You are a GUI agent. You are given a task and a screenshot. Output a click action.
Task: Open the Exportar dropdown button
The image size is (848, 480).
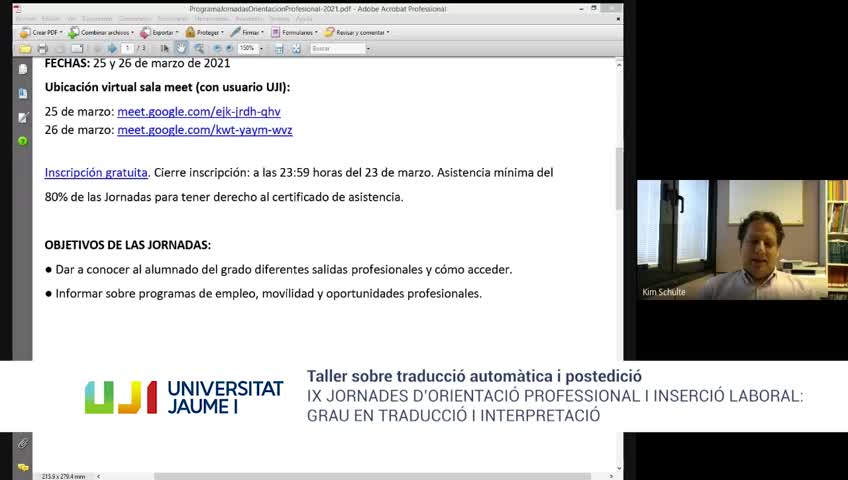point(159,32)
